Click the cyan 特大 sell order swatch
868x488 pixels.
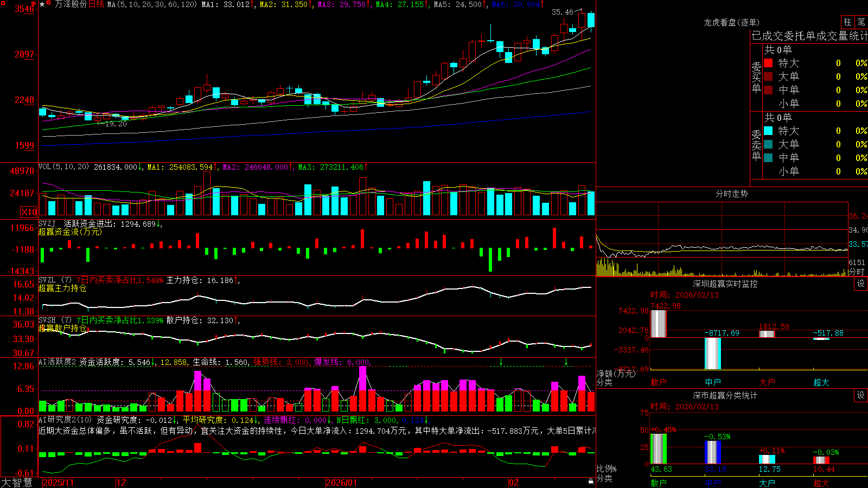click(x=768, y=131)
